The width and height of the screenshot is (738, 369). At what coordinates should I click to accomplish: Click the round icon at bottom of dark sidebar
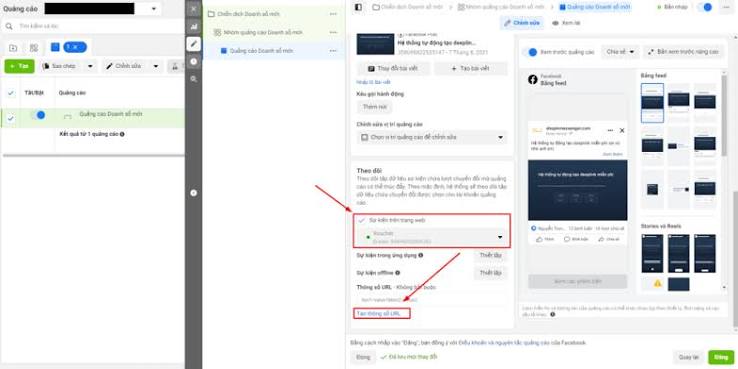coord(193,193)
